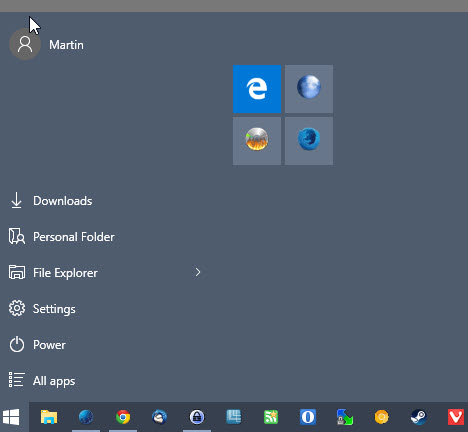Launch the orange circle app on taskbar
This screenshot has height=432, width=468.
382,417
